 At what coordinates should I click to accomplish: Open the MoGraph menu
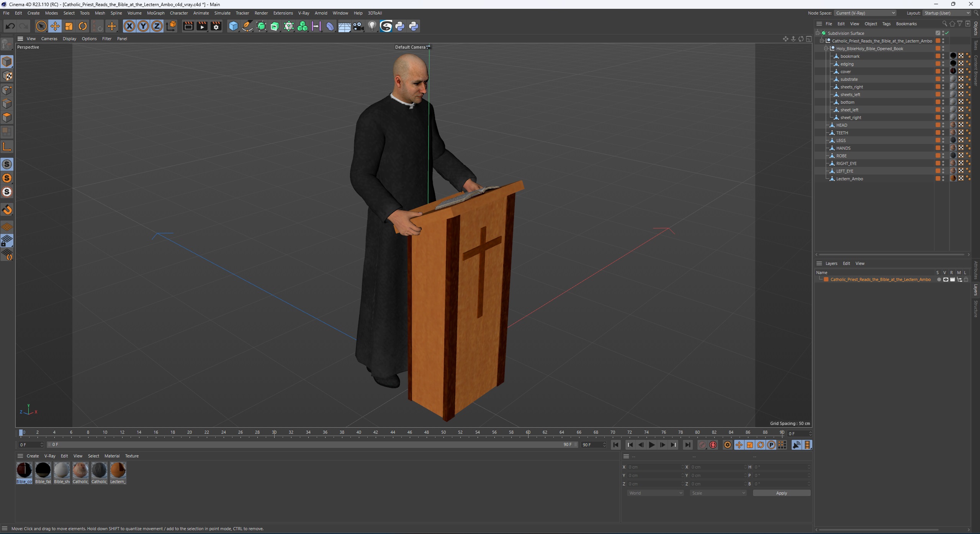155,13
